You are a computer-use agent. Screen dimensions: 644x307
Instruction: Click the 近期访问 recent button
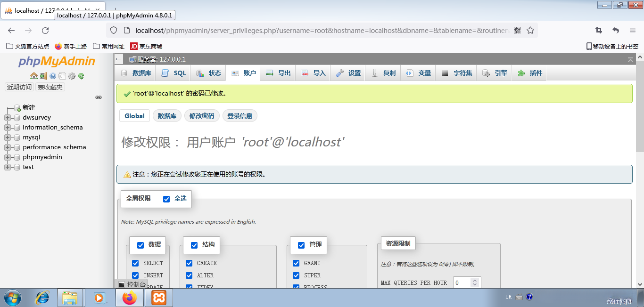[x=19, y=87]
